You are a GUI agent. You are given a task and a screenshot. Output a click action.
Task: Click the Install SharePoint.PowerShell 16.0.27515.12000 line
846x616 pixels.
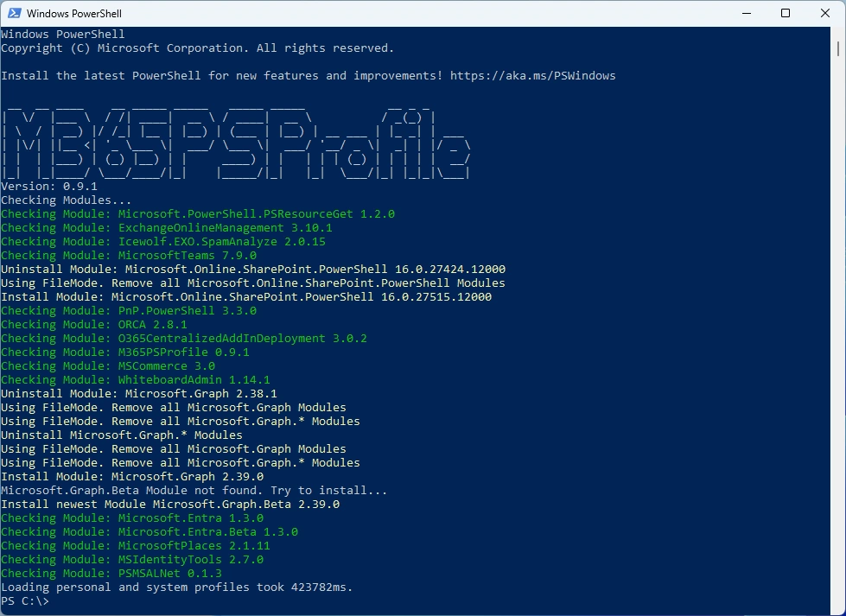coord(246,296)
